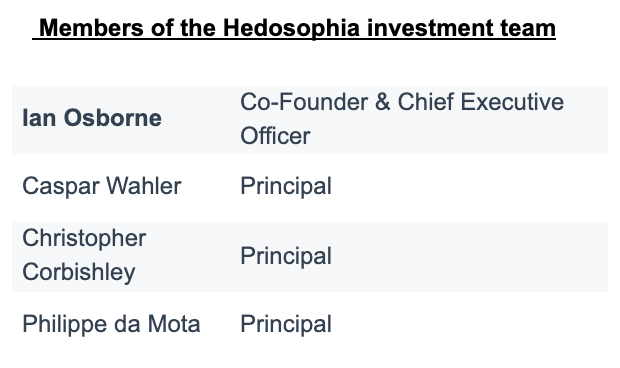Screen dimensions: 620x368
Task: Click the word Wahler in second row
Action: [144, 186]
